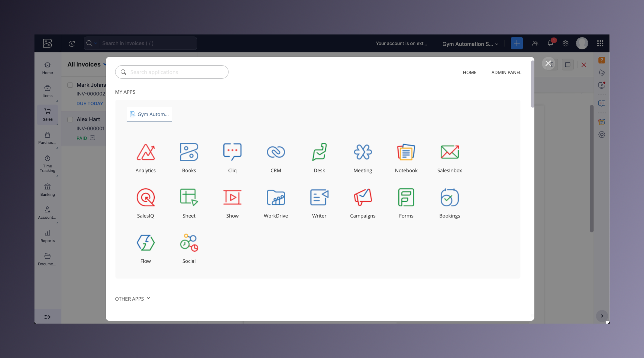The width and height of the screenshot is (644, 358).
Task: Open the Analytics app icon
Action: 145,152
